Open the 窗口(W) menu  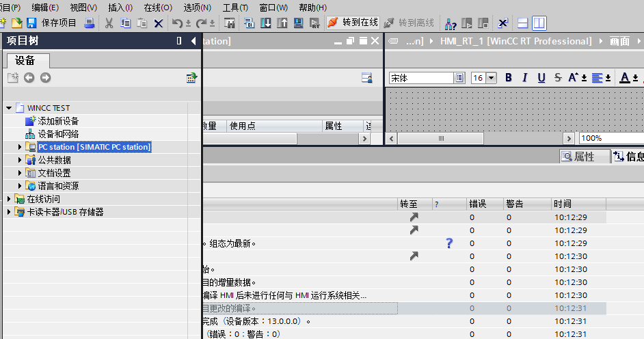(273, 8)
